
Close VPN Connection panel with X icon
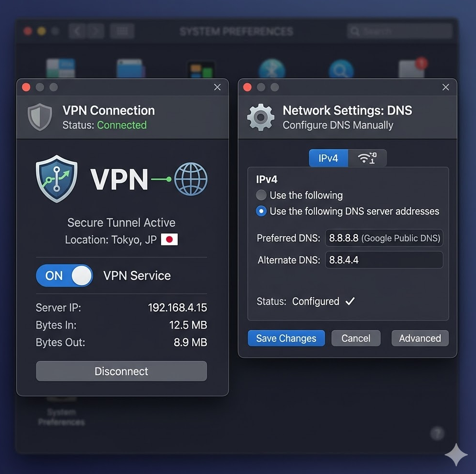coord(217,87)
